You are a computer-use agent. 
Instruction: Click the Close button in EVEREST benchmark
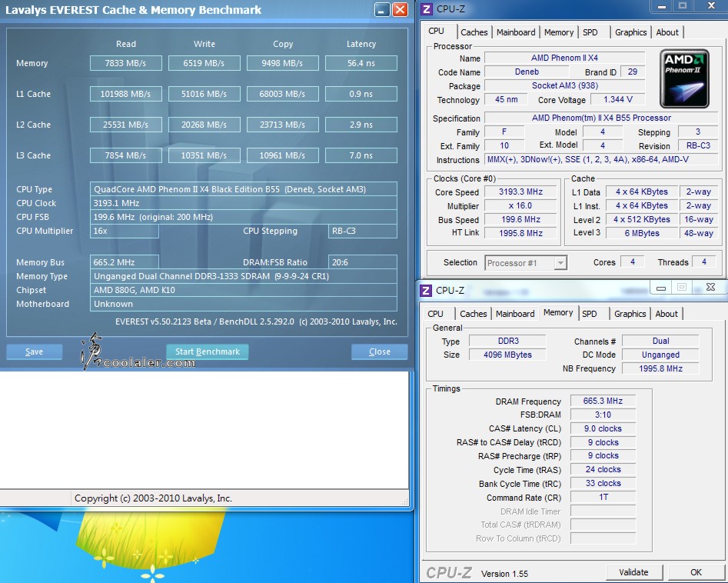(379, 351)
